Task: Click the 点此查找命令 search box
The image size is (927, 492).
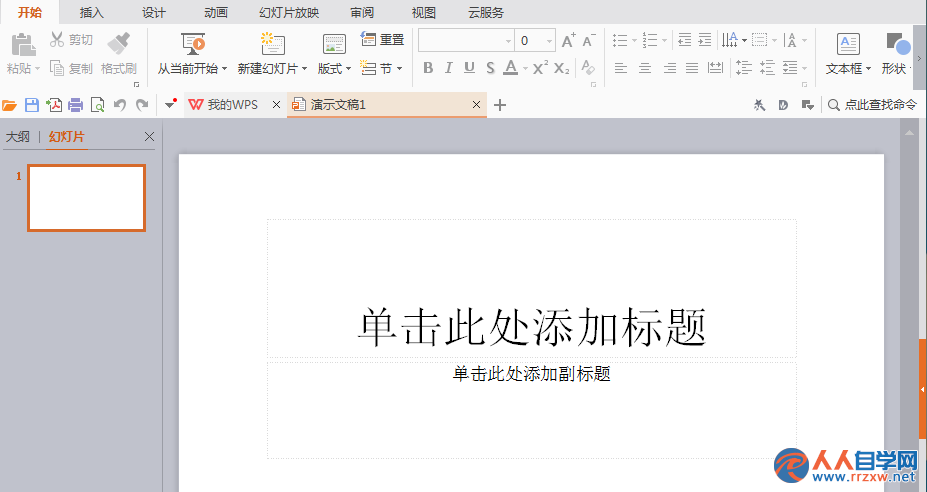Action: (x=873, y=105)
